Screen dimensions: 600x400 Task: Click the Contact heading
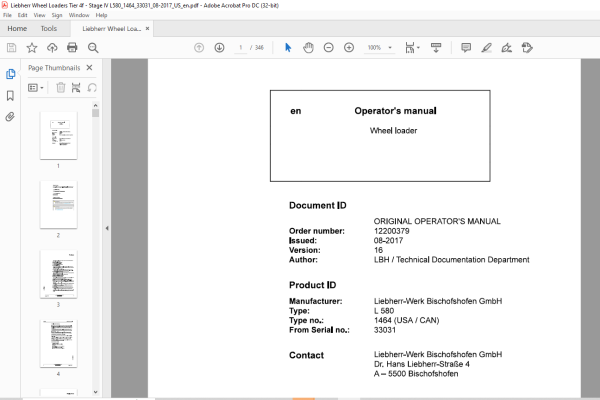pos(307,356)
